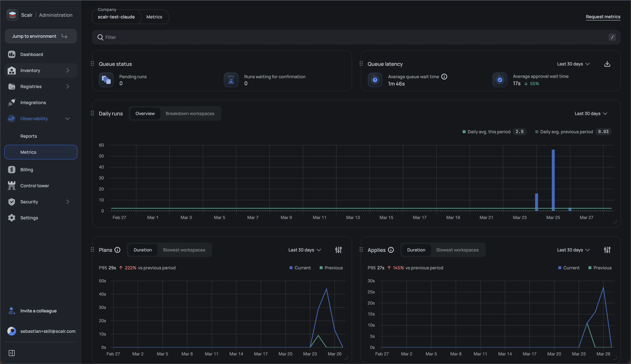This screenshot has width=631, height=364.
Task: Toggle Previous series in Plans legend
Action: [331, 268]
